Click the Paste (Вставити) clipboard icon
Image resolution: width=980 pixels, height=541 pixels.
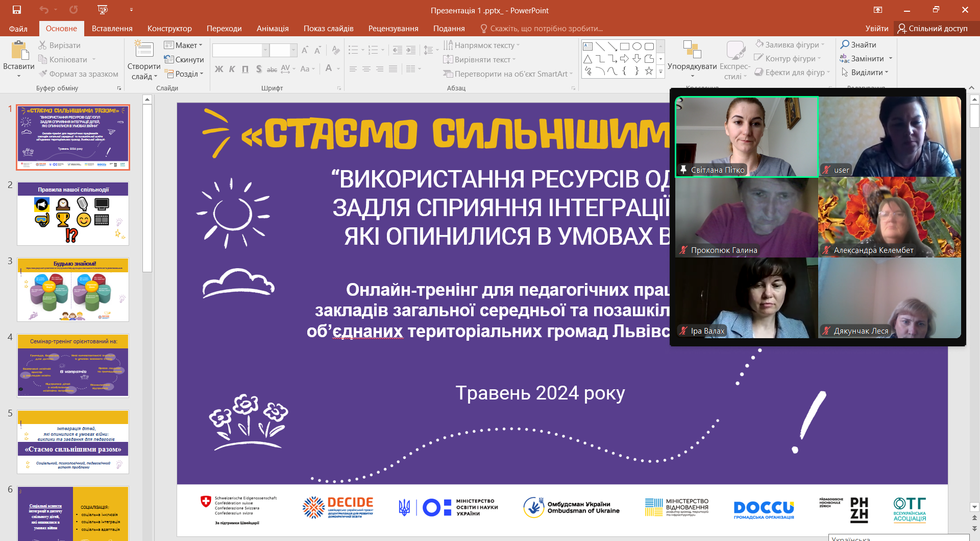[19, 51]
